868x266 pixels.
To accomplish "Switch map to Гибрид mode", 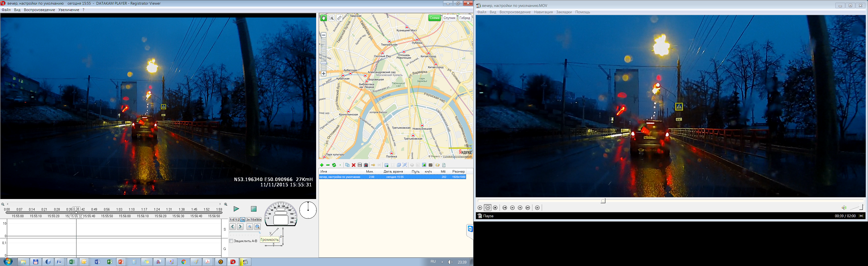I will (465, 18).
